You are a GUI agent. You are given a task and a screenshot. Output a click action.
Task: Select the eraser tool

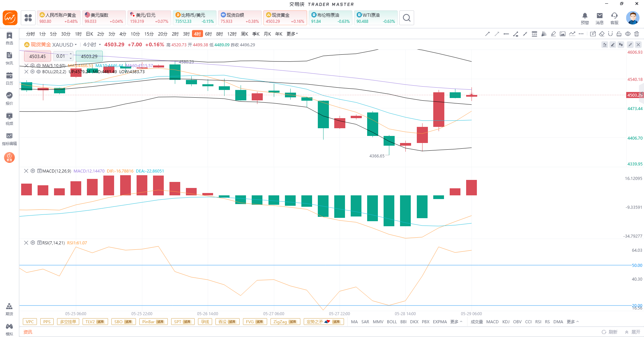pos(602,34)
